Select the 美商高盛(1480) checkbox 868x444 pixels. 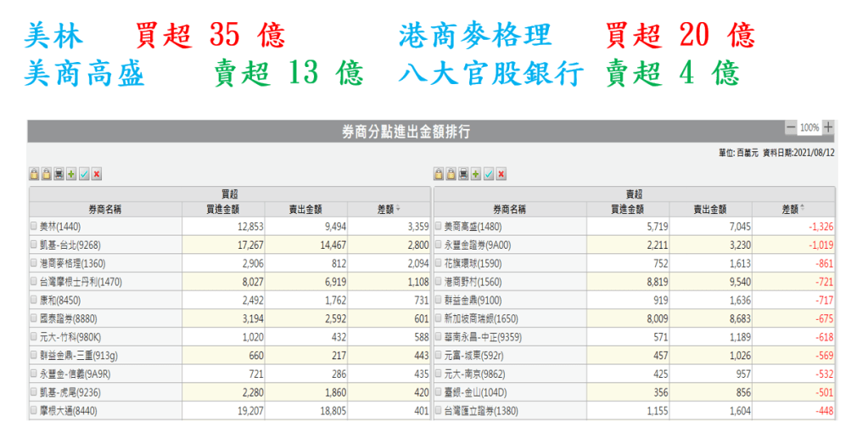click(439, 227)
